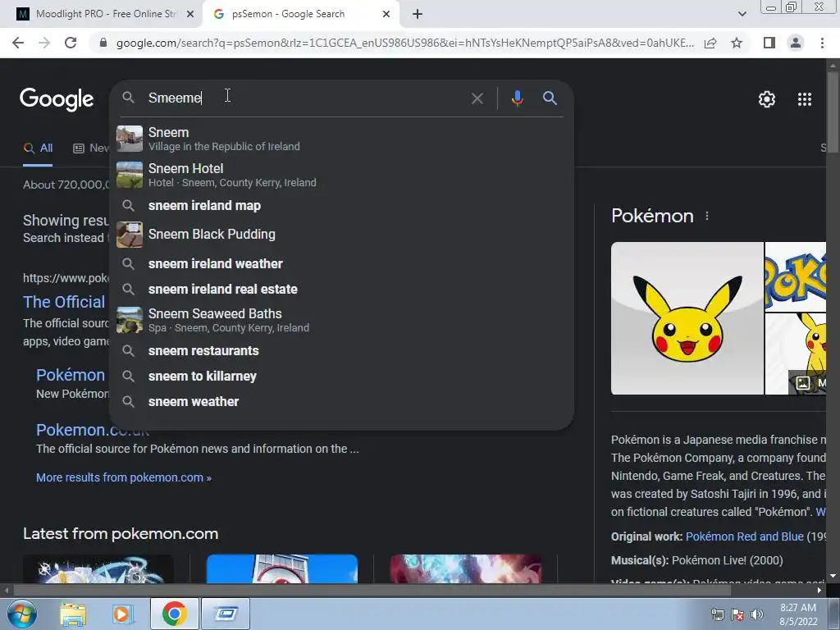Open File Explorer from taskbar
This screenshot has height=630, width=840.
click(x=73, y=614)
